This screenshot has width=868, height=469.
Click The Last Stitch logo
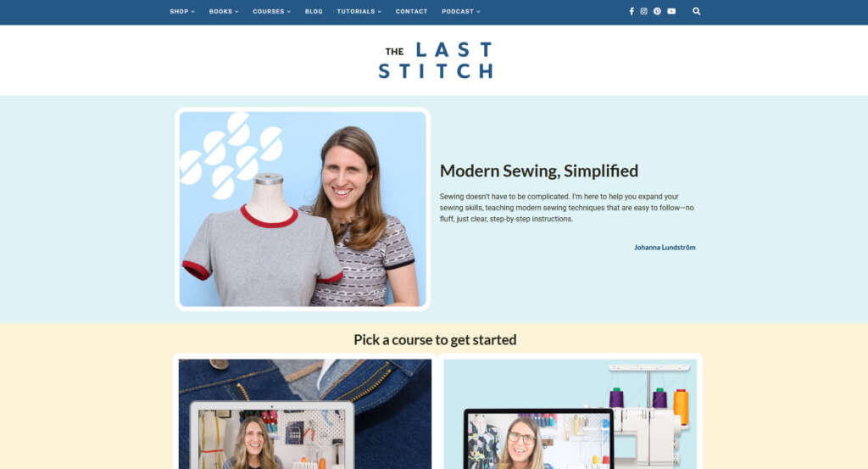tap(436, 60)
